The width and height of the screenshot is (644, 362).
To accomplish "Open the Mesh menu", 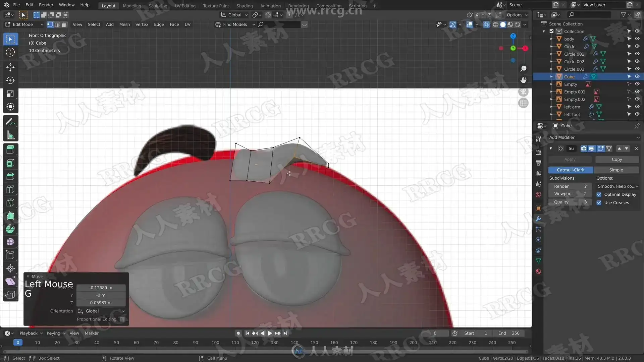I will tap(124, 24).
